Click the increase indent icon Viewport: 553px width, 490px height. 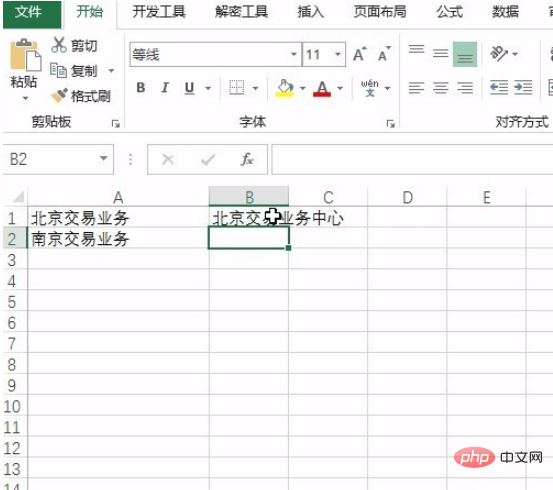pyautogui.click(x=523, y=87)
